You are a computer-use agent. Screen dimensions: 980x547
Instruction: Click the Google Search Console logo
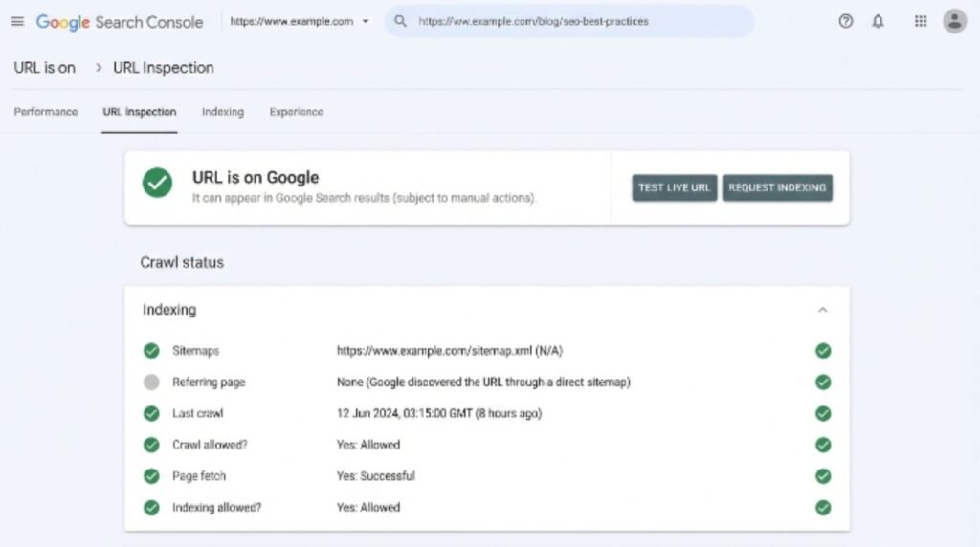[120, 22]
